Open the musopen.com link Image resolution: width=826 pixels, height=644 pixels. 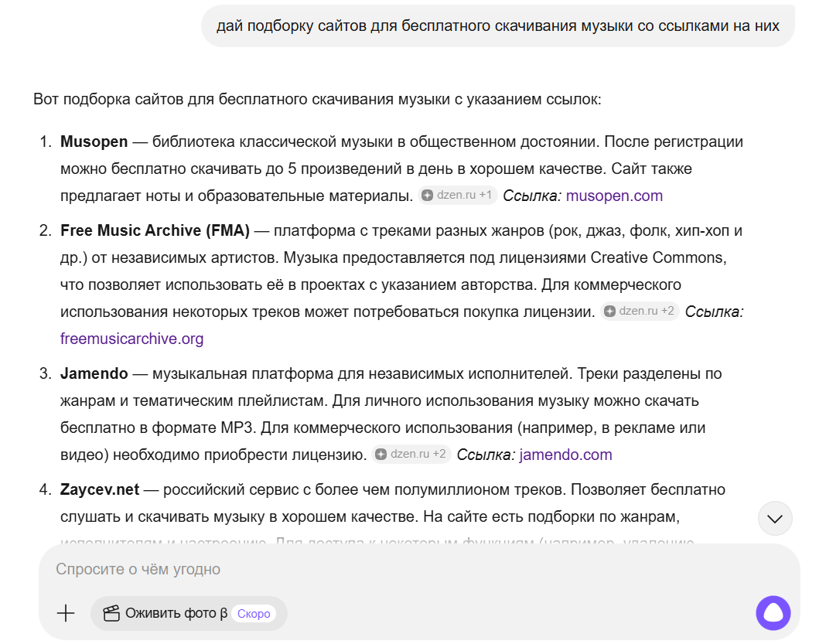[x=614, y=196]
